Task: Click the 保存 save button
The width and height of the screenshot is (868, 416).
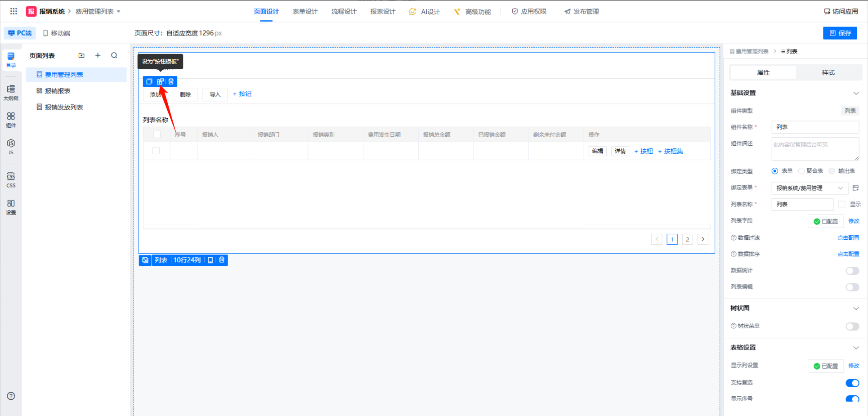Action: [x=840, y=33]
